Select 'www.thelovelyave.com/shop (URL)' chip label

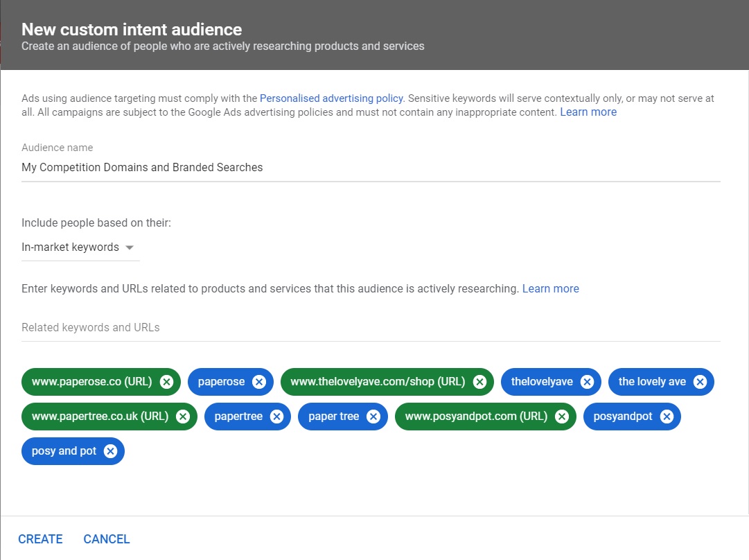point(378,382)
